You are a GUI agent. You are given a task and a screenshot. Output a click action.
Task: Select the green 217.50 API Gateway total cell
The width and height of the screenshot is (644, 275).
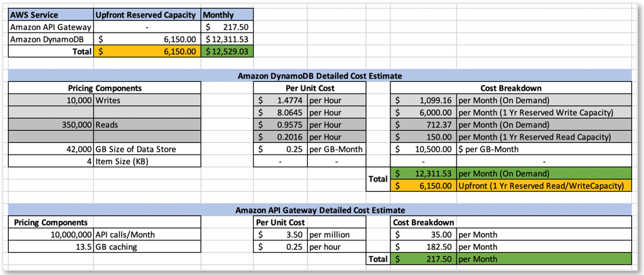(x=423, y=259)
